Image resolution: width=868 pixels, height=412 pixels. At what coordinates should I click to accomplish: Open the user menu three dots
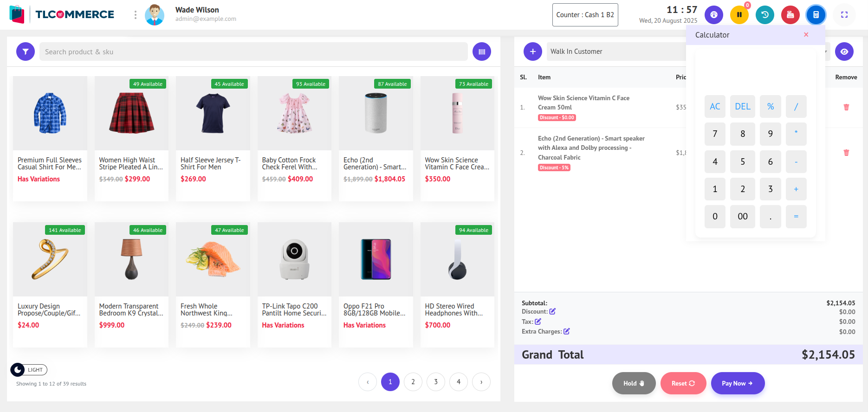point(136,15)
